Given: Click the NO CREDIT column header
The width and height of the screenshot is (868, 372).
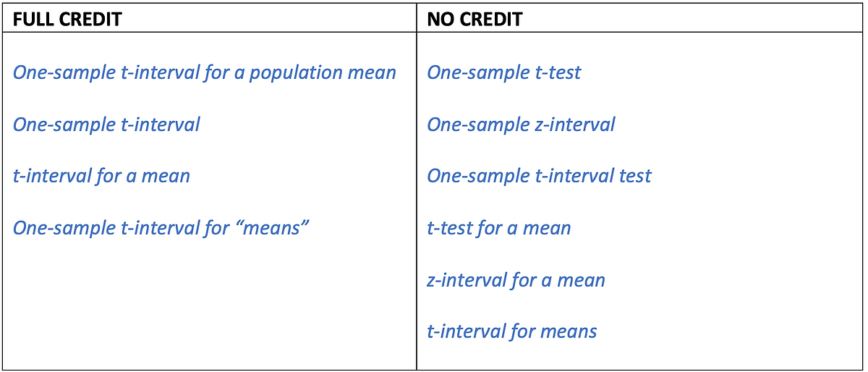Looking at the screenshot, I should point(475,19).
